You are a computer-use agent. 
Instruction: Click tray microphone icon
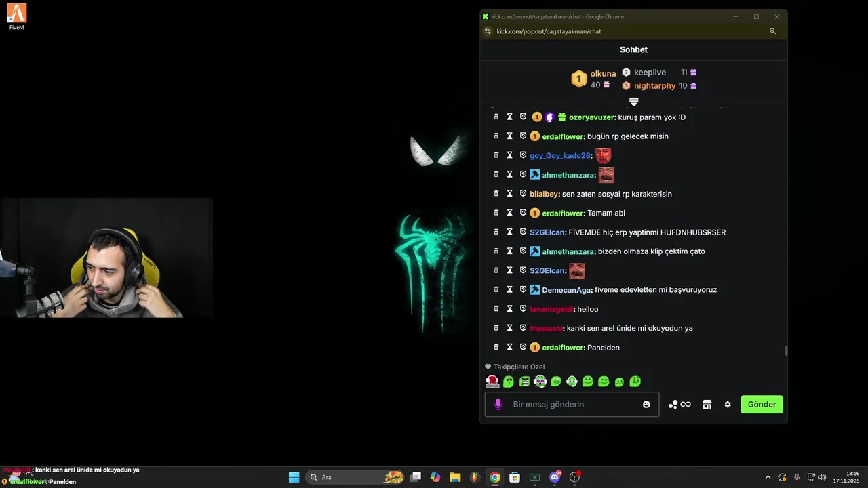click(x=797, y=477)
